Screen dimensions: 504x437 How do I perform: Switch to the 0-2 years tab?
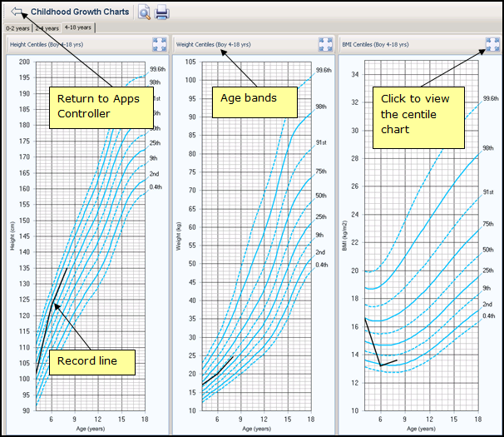(x=17, y=28)
